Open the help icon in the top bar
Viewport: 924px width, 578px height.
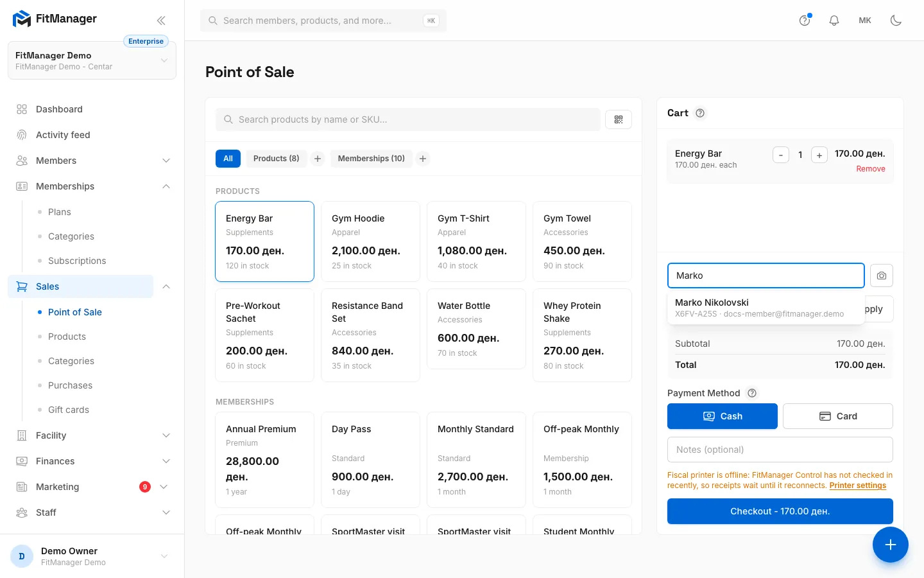point(805,21)
